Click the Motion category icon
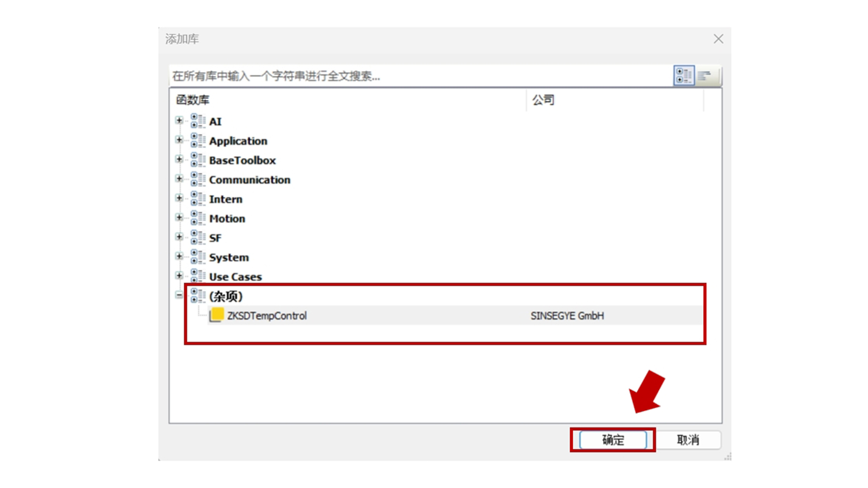This screenshot has width=868, height=488. [x=198, y=218]
